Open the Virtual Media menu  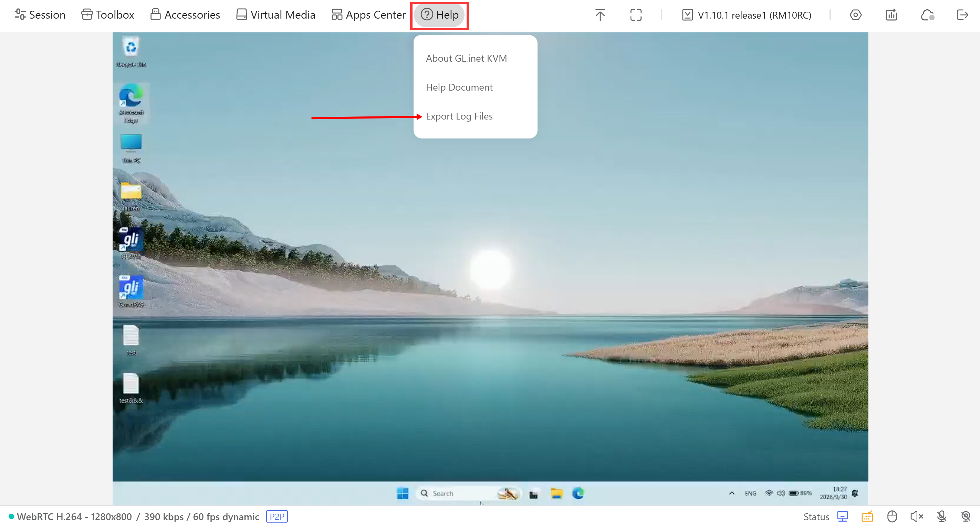click(276, 15)
